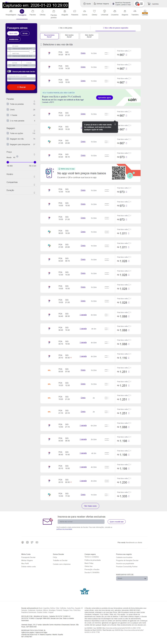Viewport: 167px width, 644px height.
Task: Select the 'Mais baratos' sorting tab
Action: click(x=69, y=36)
